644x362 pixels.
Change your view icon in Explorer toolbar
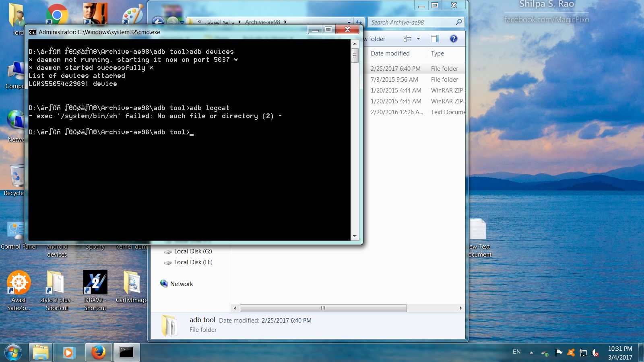click(408, 39)
